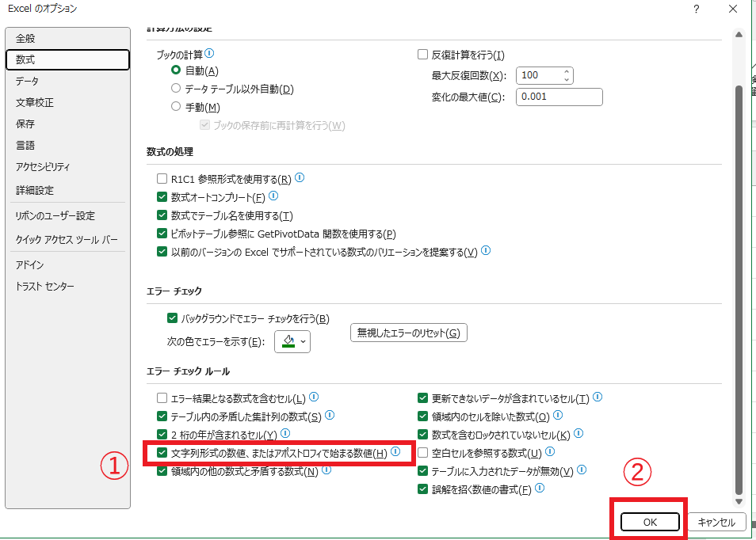
Task: Open the 詳細設定 options category
Action: tap(67, 190)
